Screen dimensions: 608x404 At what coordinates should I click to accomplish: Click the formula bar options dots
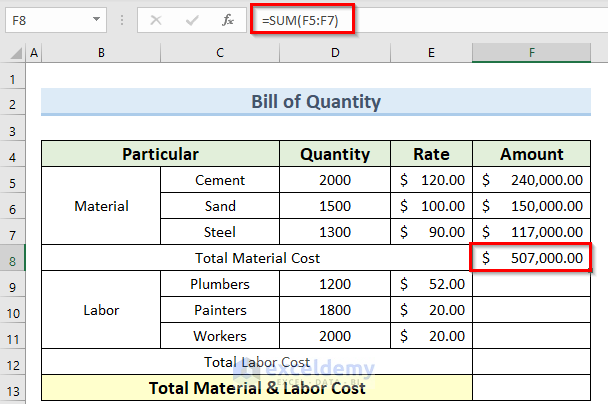122,20
